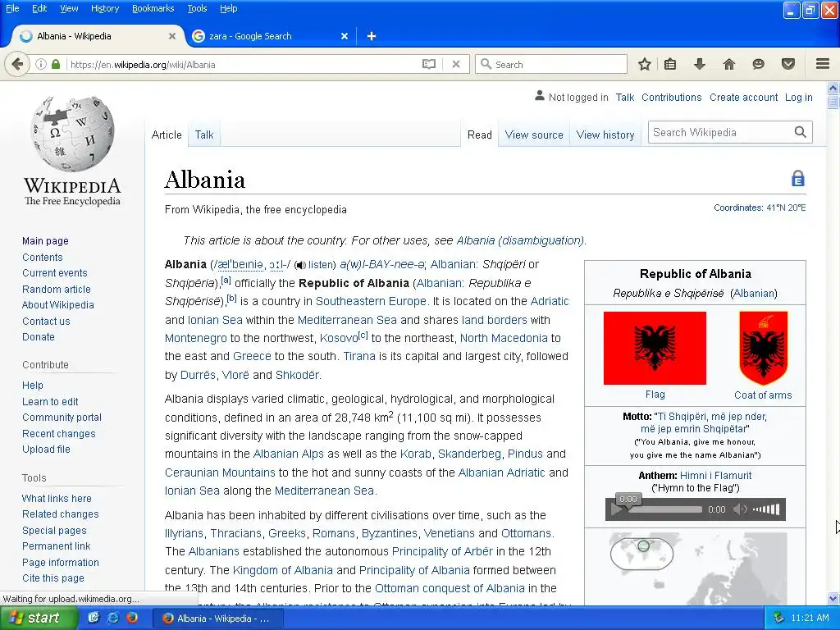Viewport: 840px width, 630px height.
Task: Toggle Reader View book icon
Action: click(428, 64)
